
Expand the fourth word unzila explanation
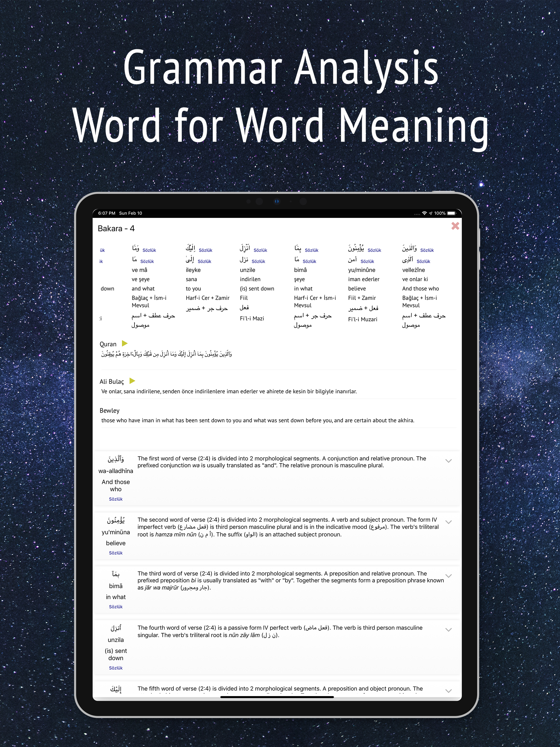pos(448,630)
